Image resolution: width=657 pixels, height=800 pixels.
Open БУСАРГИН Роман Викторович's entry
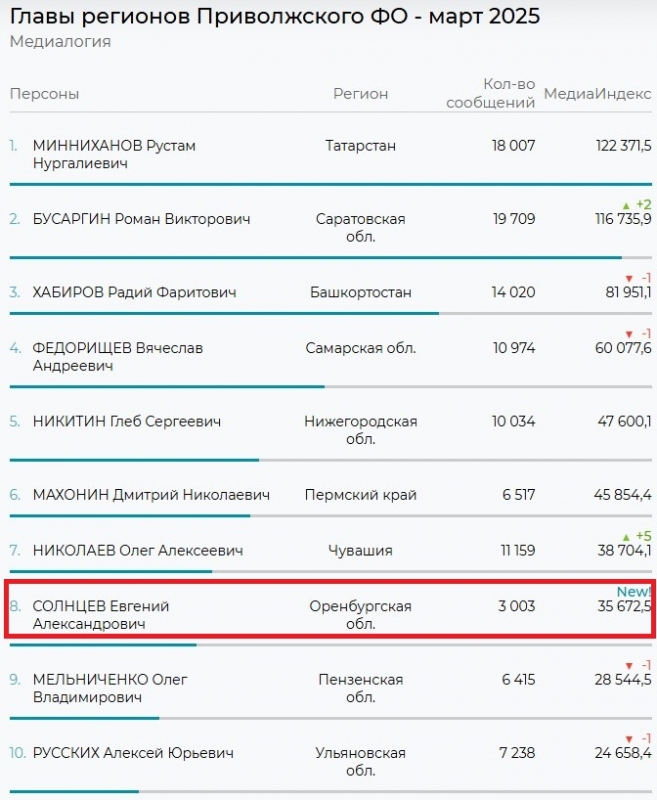click(141, 219)
